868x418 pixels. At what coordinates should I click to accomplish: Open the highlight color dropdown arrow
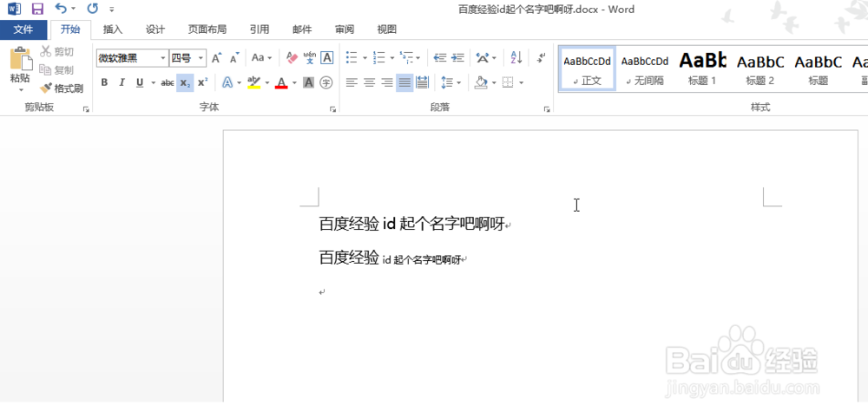(266, 83)
